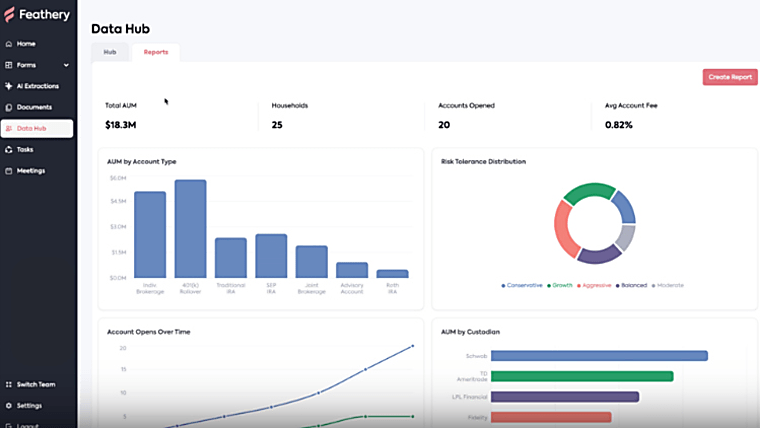
Task: Go to AI Extractions page
Action: tap(37, 86)
